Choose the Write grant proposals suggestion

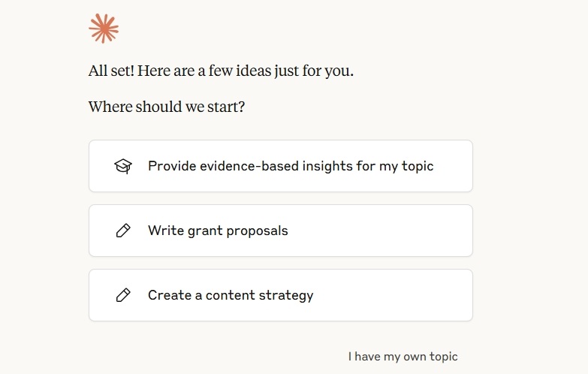pyautogui.click(x=281, y=231)
